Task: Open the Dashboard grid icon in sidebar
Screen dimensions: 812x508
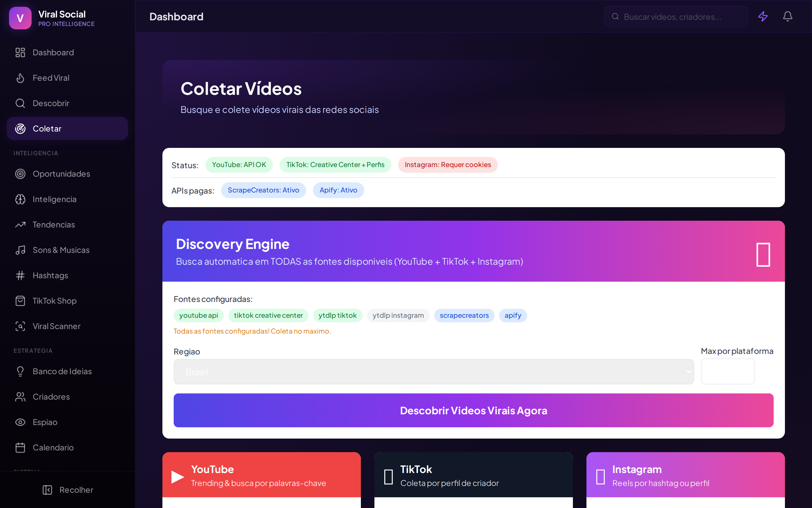Action: [x=20, y=52]
